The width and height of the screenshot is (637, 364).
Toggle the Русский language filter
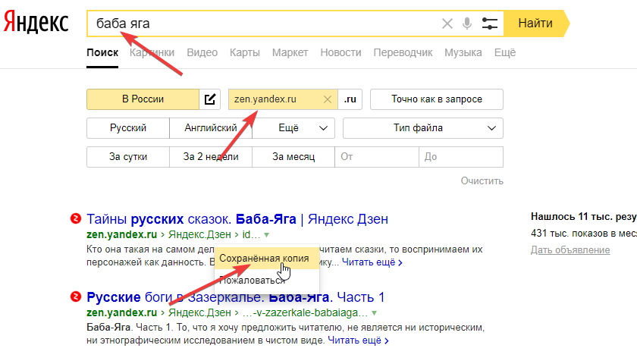point(128,128)
